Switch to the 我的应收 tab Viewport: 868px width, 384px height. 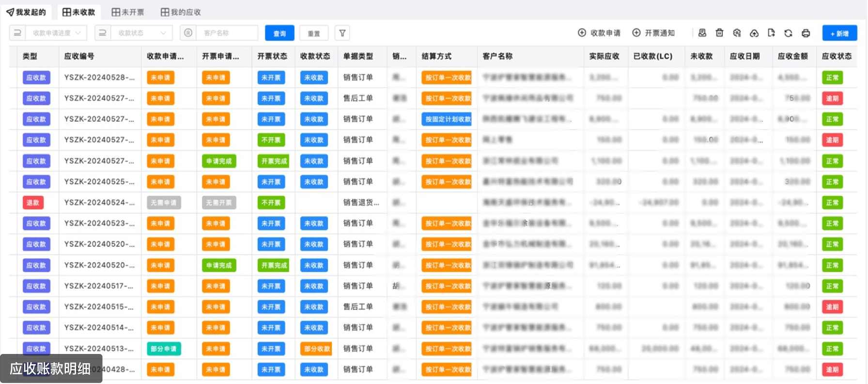pyautogui.click(x=181, y=12)
